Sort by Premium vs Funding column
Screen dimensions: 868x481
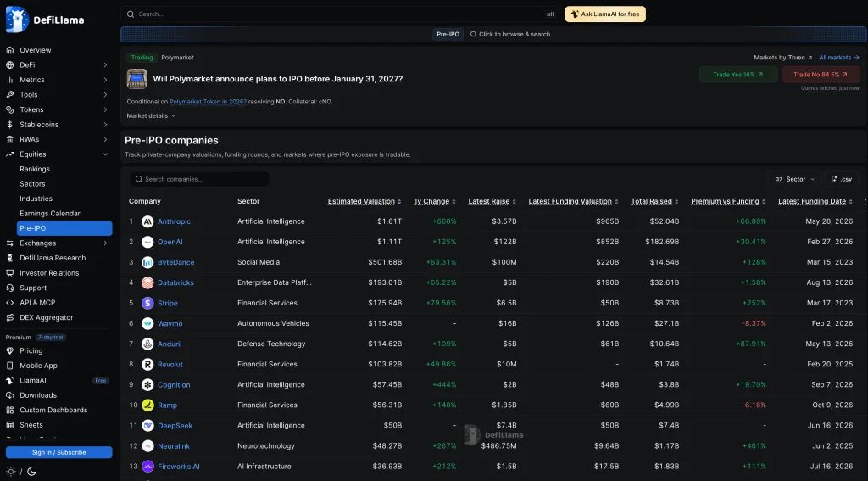point(728,201)
